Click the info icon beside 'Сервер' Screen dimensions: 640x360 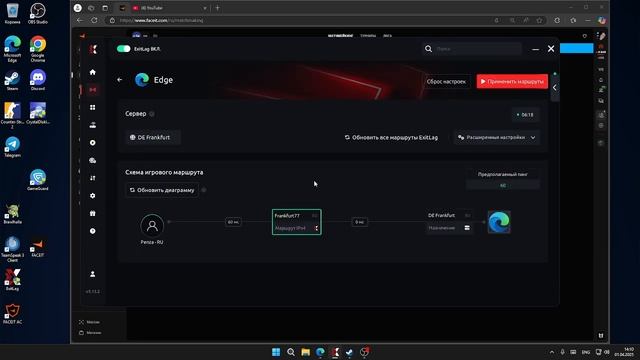152,114
